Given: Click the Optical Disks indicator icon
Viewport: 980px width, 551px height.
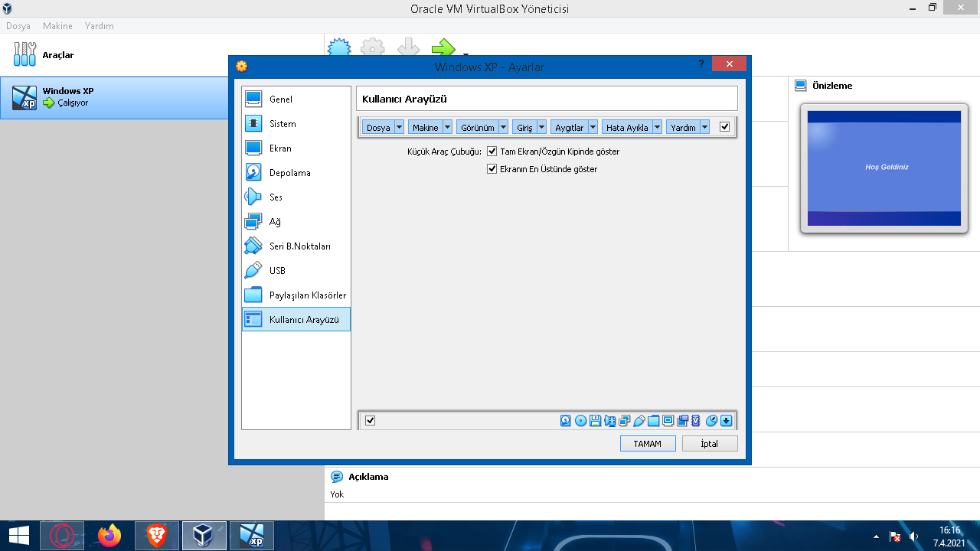Looking at the screenshot, I should click(580, 420).
